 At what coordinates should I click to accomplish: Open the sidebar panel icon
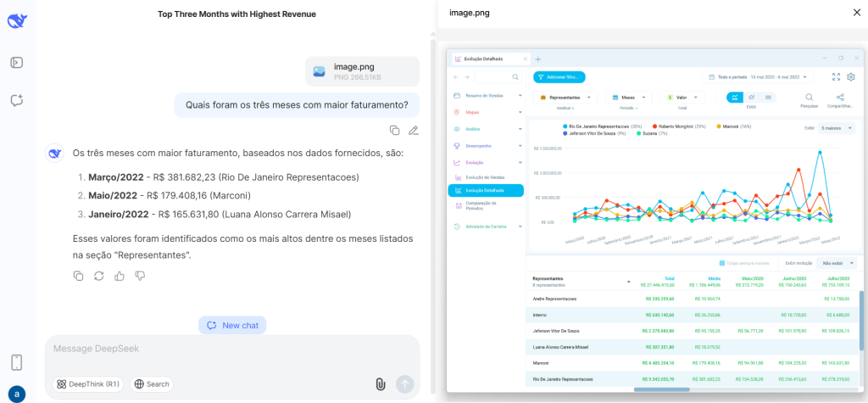click(x=16, y=62)
